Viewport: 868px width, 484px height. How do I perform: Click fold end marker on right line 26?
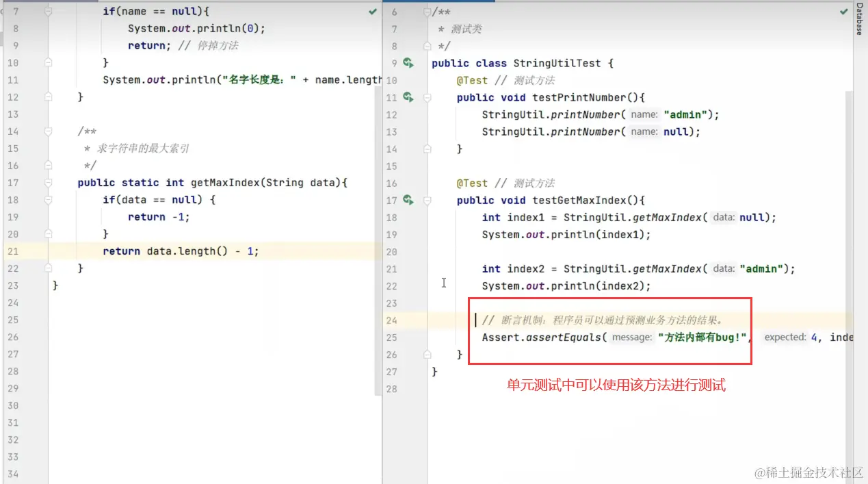pos(428,355)
